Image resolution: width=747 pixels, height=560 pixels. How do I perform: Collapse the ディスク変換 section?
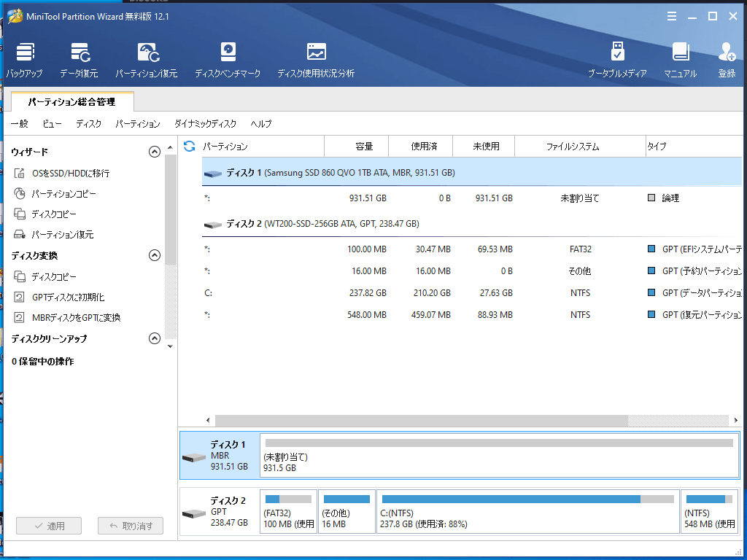click(x=154, y=255)
